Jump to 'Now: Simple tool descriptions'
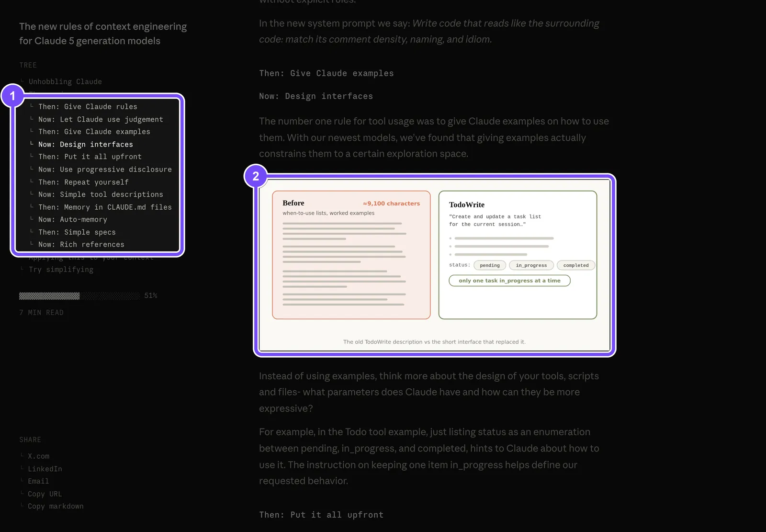Image resolution: width=766 pixels, height=532 pixels. [101, 194]
